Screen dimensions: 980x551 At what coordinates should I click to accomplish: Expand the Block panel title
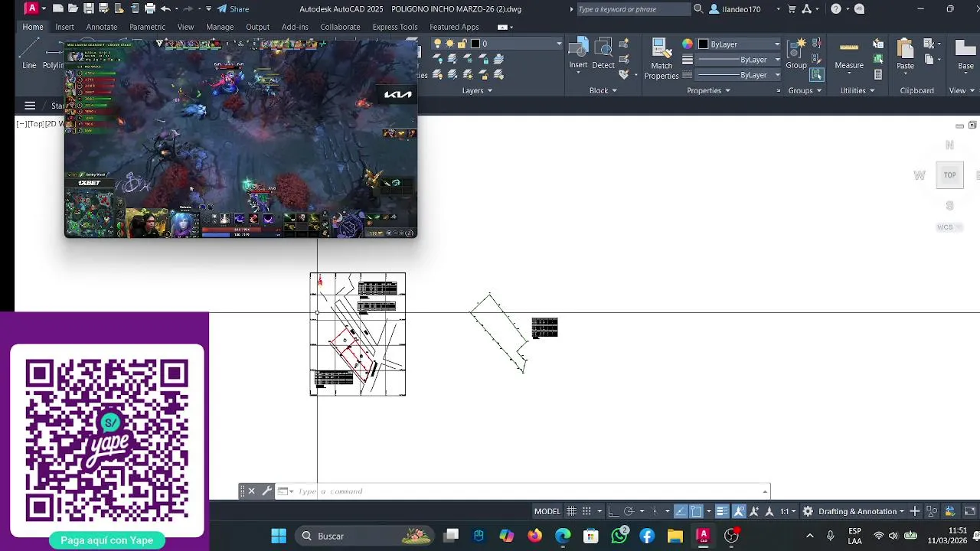pyautogui.click(x=603, y=90)
